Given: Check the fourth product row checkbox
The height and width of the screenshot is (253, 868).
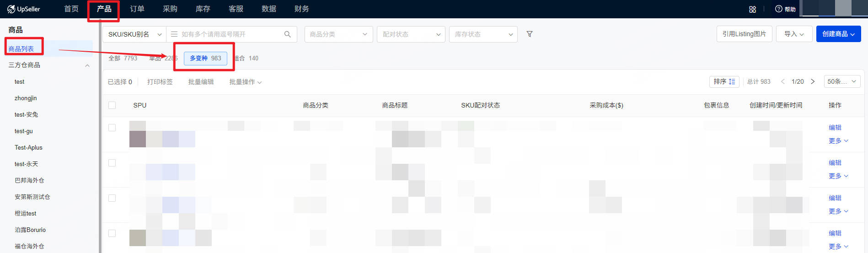Looking at the screenshot, I should point(112,233).
